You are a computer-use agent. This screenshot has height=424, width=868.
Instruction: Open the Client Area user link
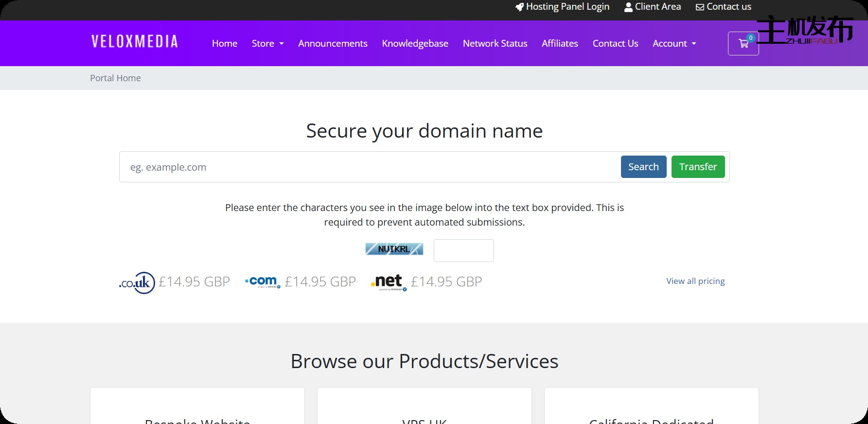[653, 7]
